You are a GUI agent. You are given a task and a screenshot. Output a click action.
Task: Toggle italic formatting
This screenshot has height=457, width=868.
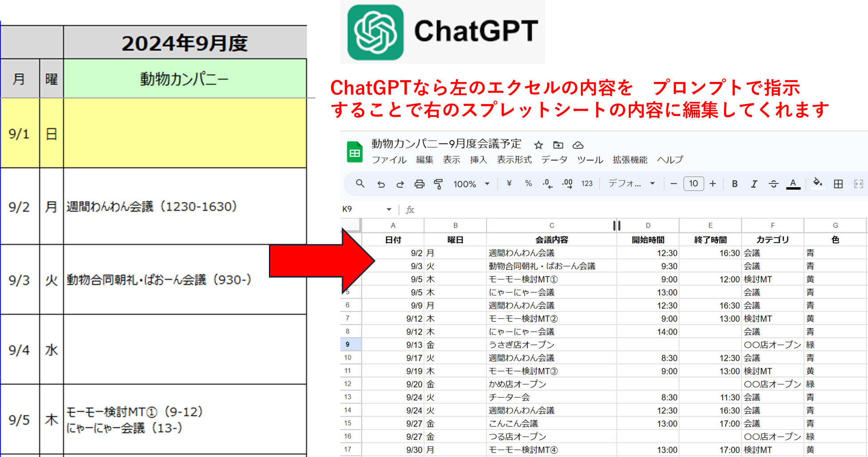click(754, 184)
